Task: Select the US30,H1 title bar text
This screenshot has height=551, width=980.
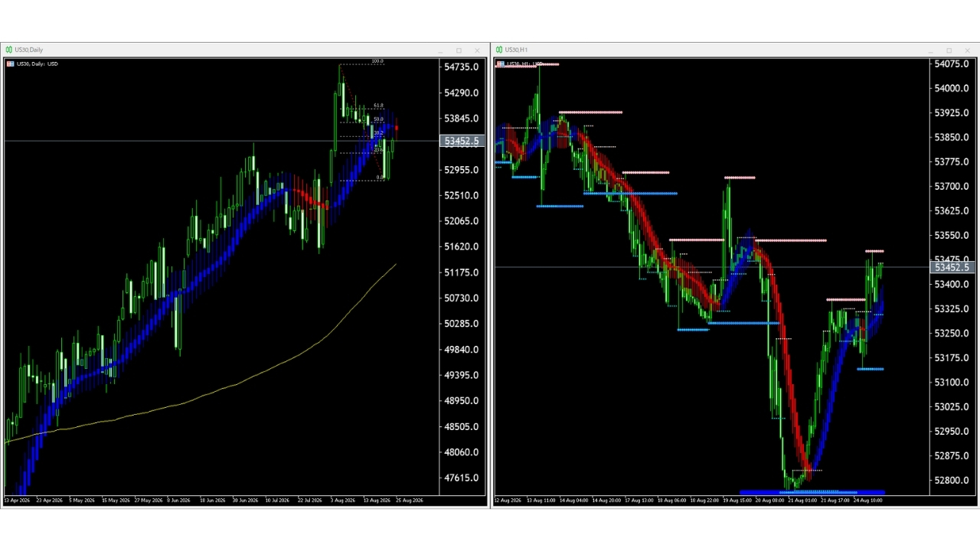Action: point(517,50)
